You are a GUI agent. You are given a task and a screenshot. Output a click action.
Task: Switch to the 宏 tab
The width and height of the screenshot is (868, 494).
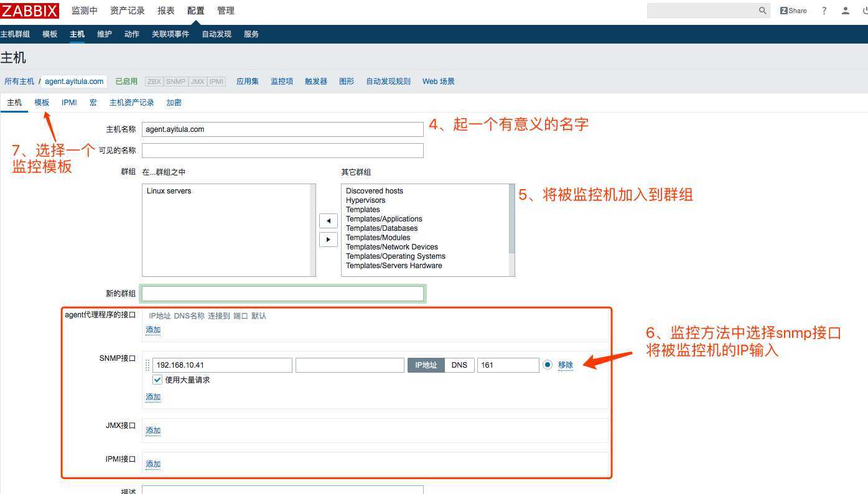click(93, 103)
